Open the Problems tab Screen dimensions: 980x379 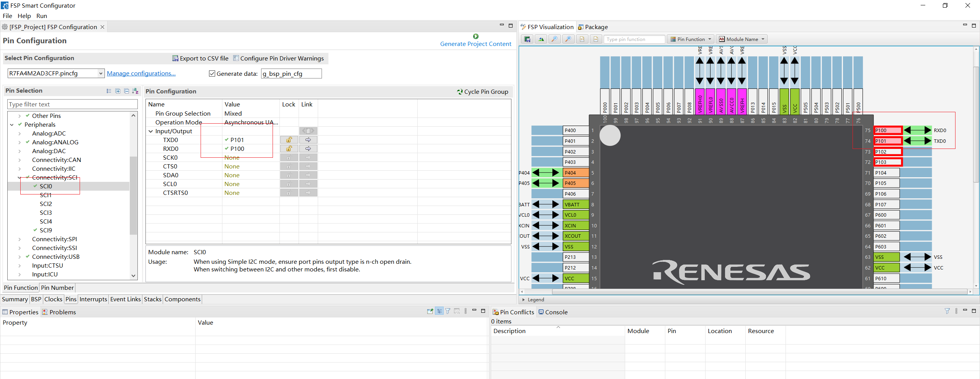[x=59, y=312]
